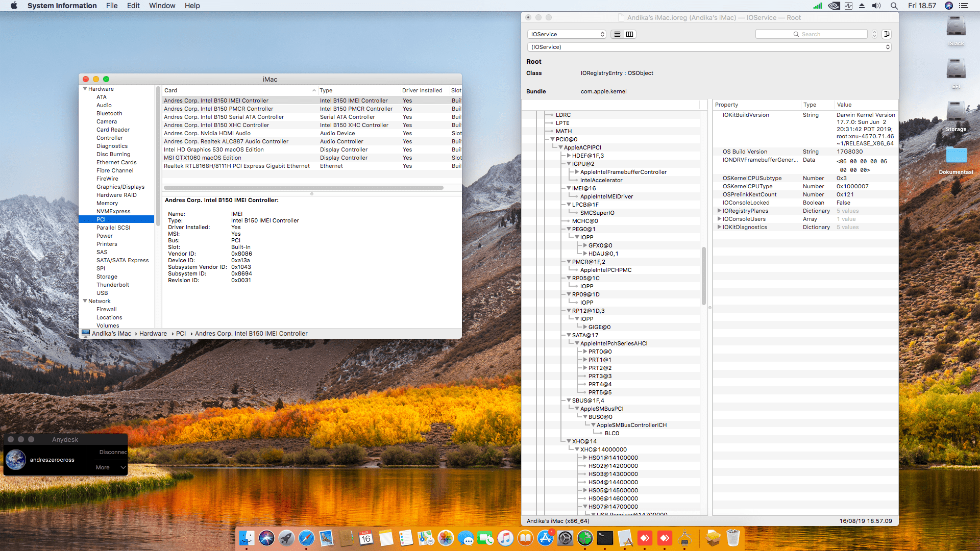Select the Realtek ALC887 Audio Controller row

pyautogui.click(x=312, y=141)
